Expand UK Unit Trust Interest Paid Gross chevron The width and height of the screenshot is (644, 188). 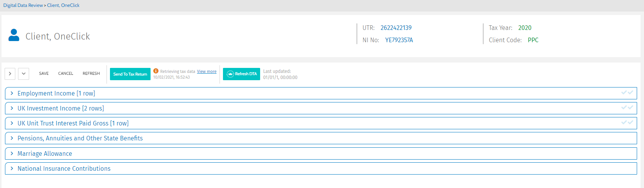click(12, 123)
